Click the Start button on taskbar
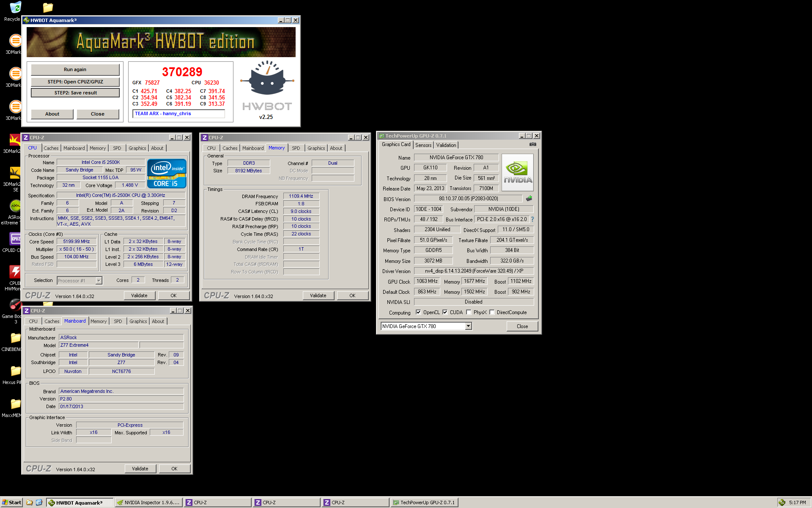 (x=11, y=502)
